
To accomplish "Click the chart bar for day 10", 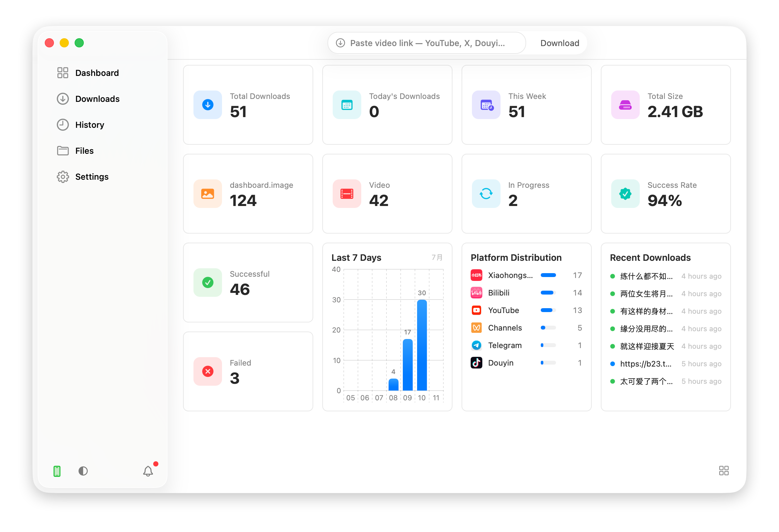I will pyautogui.click(x=422, y=345).
